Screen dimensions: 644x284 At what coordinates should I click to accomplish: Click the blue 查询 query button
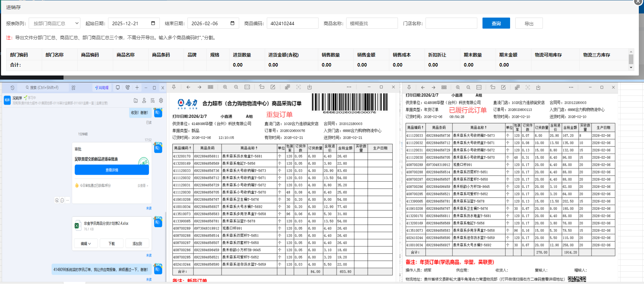pos(496,23)
